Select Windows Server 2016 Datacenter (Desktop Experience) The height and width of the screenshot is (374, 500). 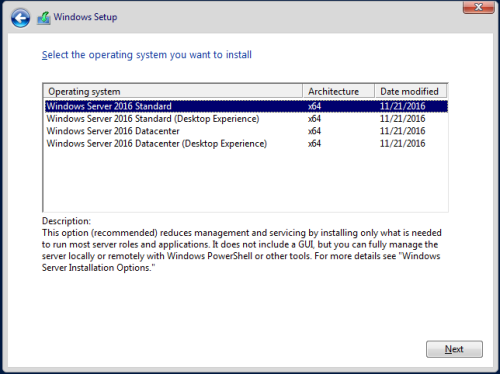point(246,144)
